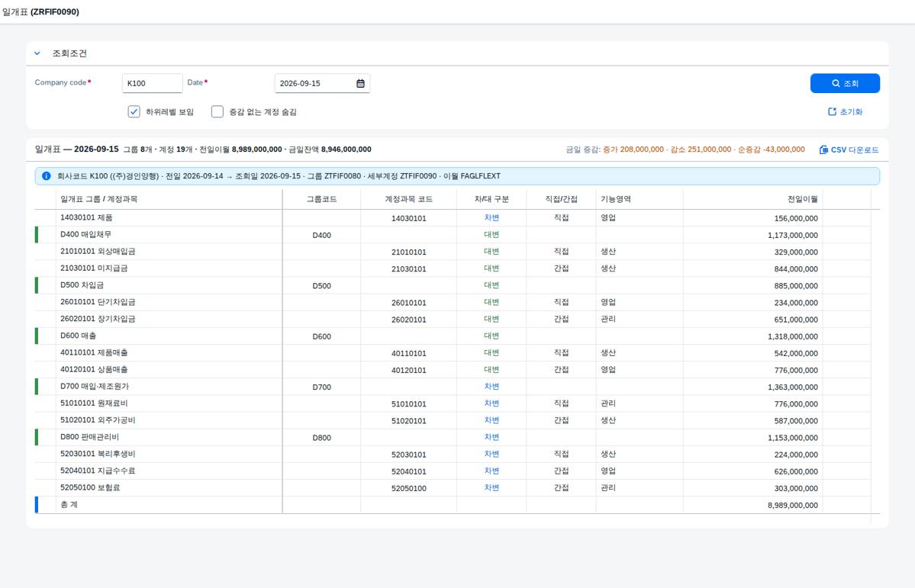Click the 51020101 외주가공비 account

pyautogui.click(x=98, y=420)
